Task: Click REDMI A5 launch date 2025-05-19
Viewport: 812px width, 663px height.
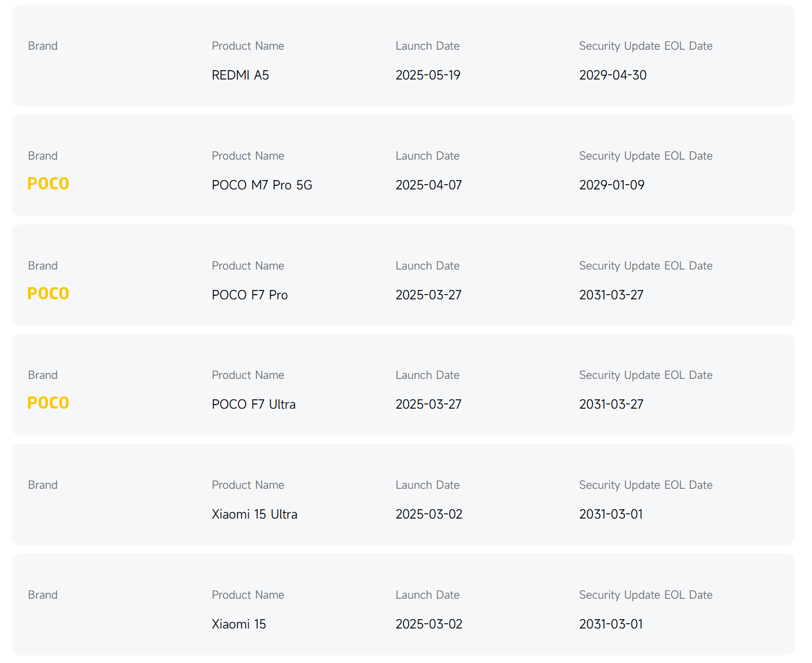Action: point(428,75)
